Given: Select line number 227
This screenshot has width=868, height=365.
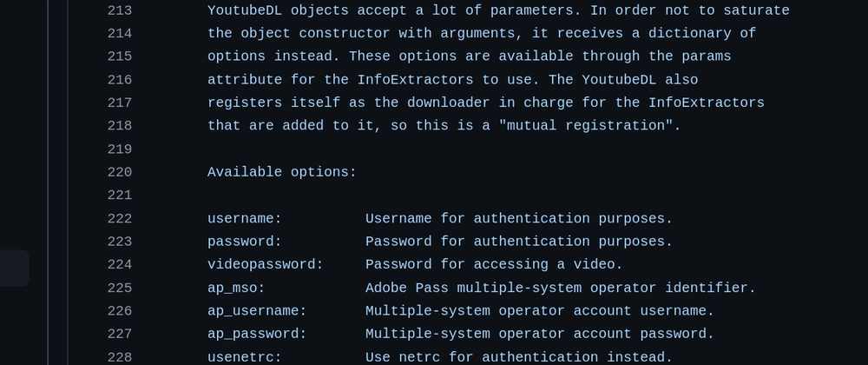Looking at the screenshot, I should coord(120,334).
